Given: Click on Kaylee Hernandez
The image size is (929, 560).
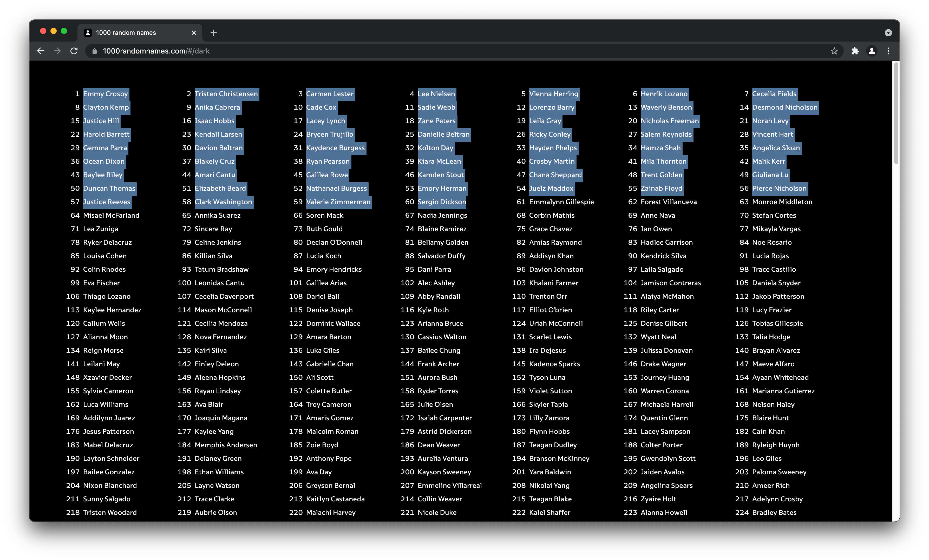Looking at the screenshot, I should (x=112, y=310).
